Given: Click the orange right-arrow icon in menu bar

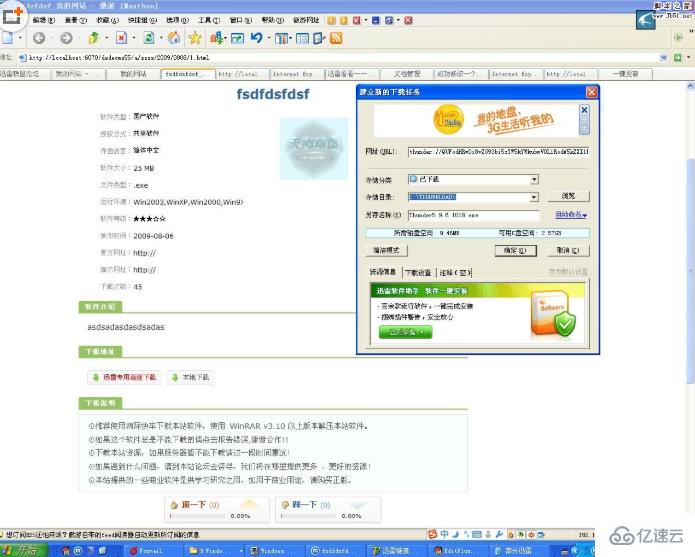Looking at the screenshot, I should (344, 20).
